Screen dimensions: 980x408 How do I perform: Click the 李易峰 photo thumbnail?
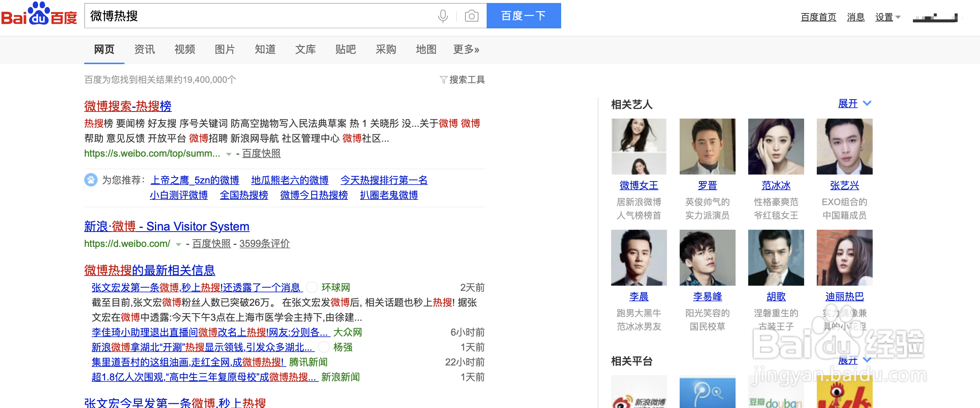coord(707,258)
